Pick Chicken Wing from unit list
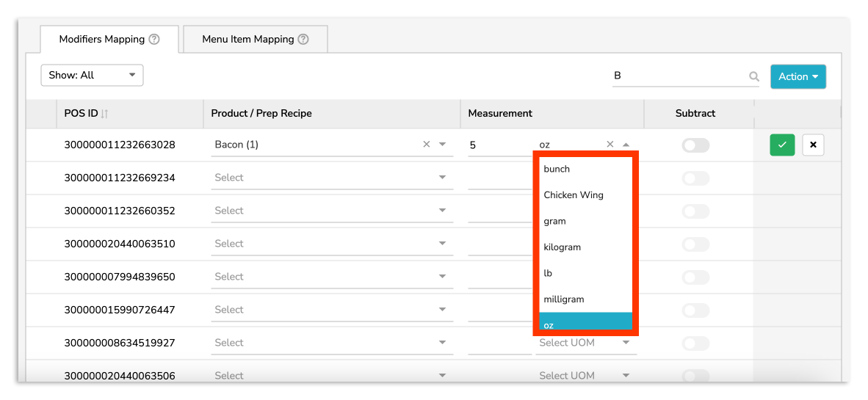The width and height of the screenshot is (868, 400). click(x=574, y=195)
